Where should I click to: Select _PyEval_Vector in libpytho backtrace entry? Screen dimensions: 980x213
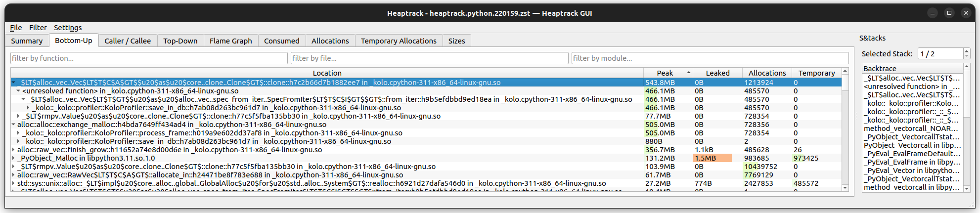(912, 170)
